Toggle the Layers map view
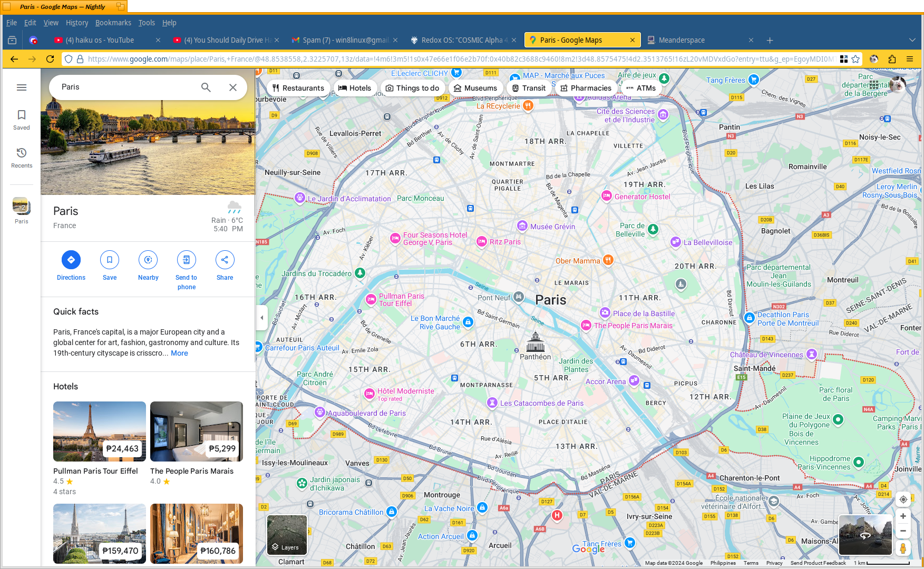Viewport: 924px width, 569px height. click(287, 535)
